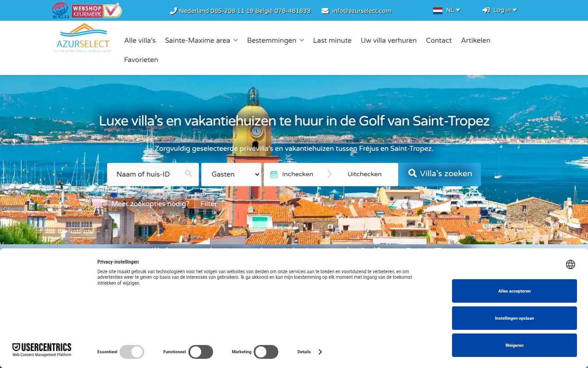Expand privacy Details chevron

(x=320, y=352)
